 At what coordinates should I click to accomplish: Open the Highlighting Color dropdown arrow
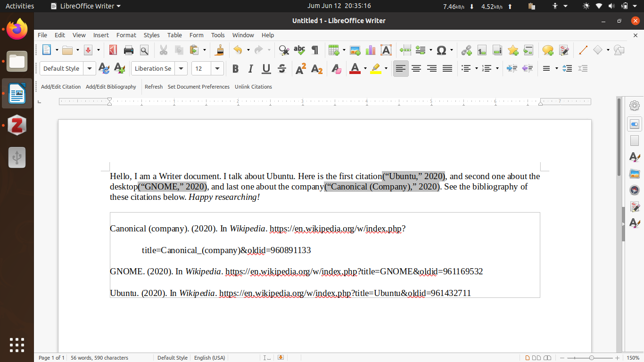[x=386, y=69]
